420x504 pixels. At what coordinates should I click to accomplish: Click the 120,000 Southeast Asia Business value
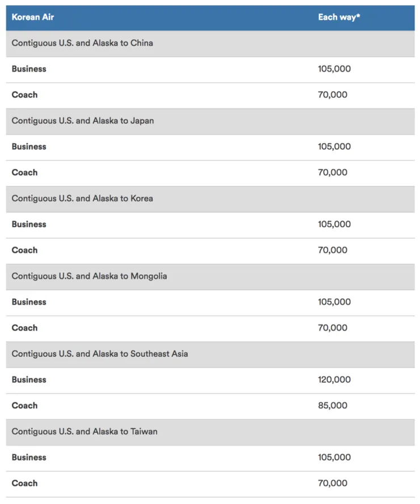334,380
